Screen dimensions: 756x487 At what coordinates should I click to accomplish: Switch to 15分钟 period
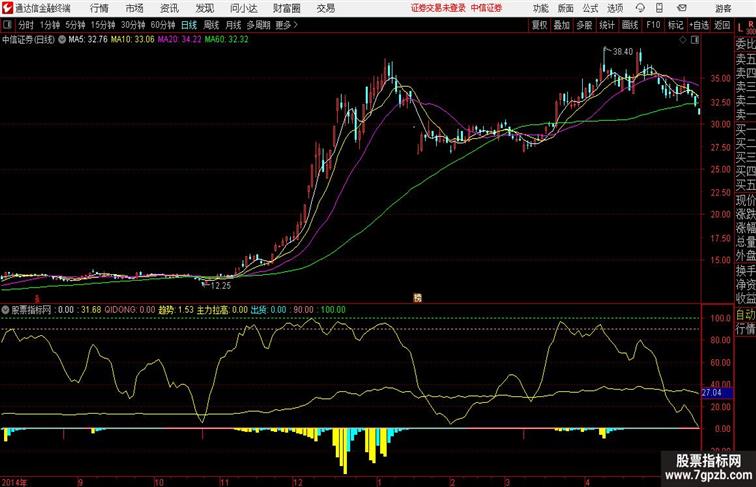(103, 25)
